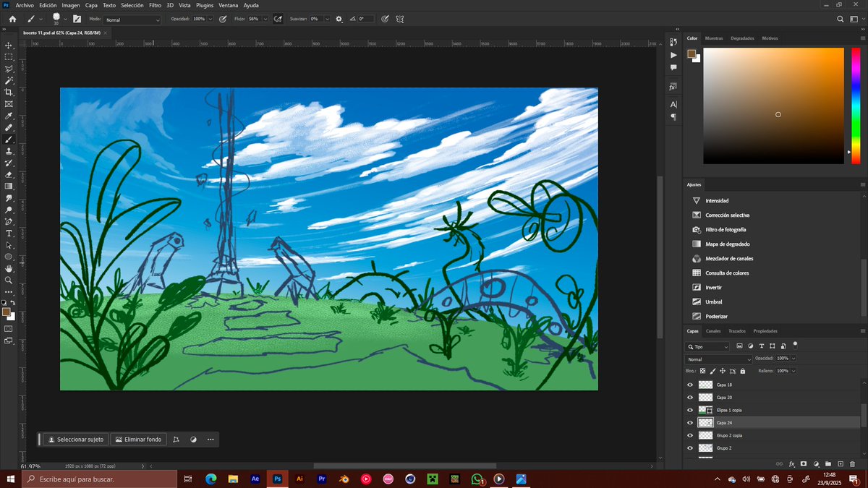Click the rainbow hue slider strip
Image resolution: width=868 pixels, height=488 pixels.
coord(856,106)
